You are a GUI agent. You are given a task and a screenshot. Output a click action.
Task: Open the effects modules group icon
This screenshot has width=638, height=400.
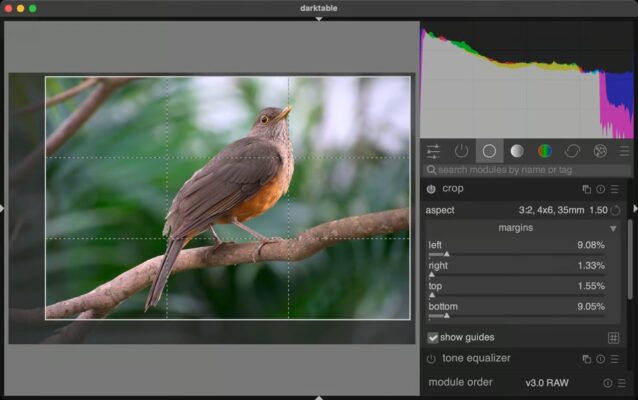point(600,151)
